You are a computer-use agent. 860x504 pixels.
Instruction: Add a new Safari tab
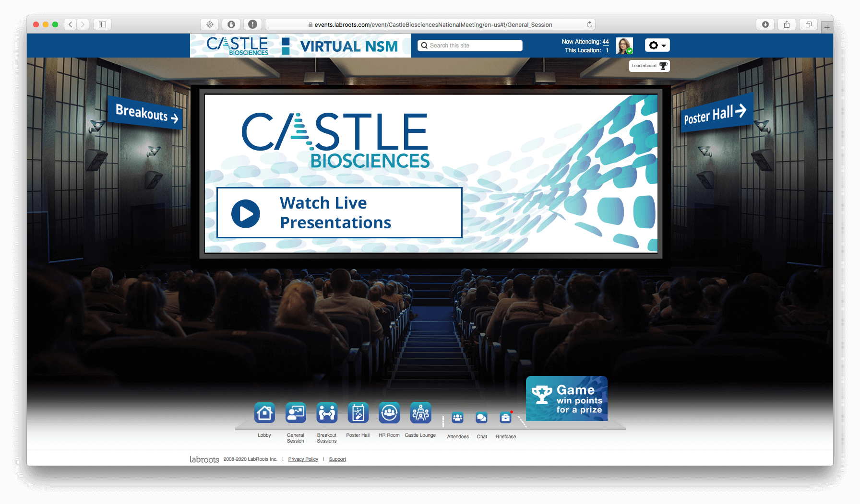point(827,28)
